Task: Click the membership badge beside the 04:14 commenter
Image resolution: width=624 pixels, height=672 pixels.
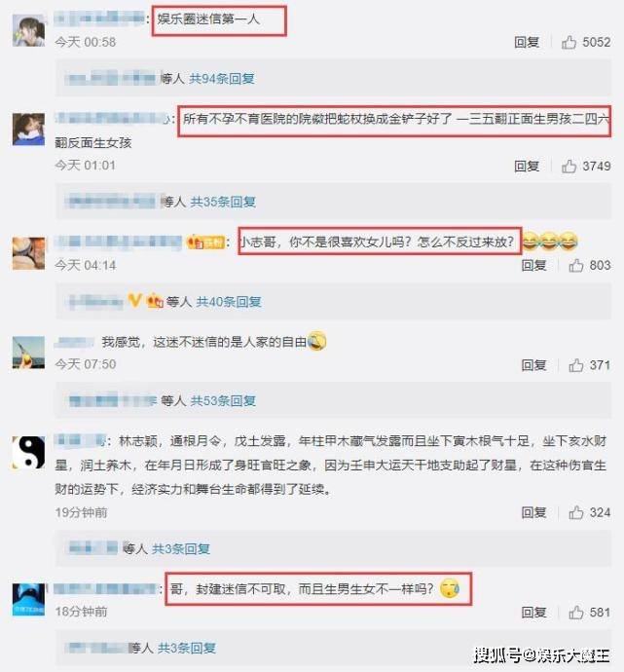Action: [x=205, y=243]
